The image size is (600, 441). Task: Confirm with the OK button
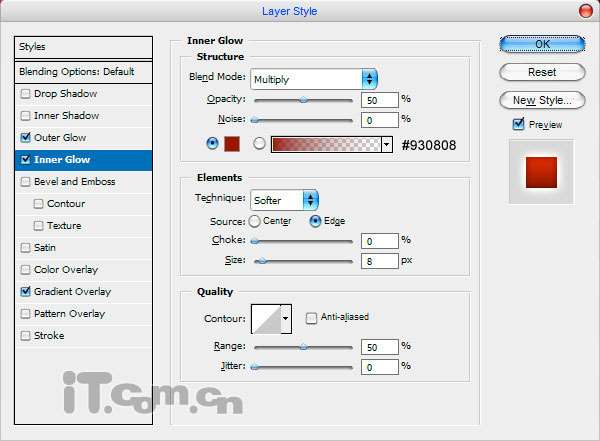(542, 44)
